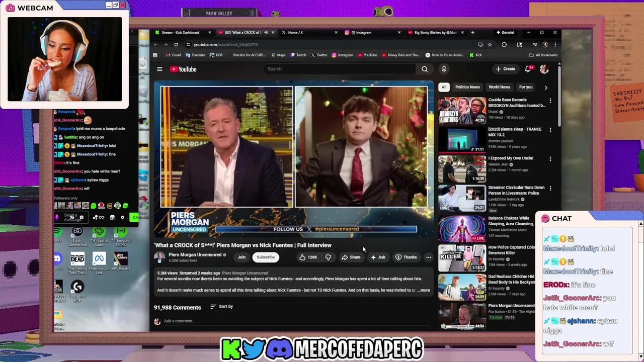
Task: Click the Thanks button
Action: pos(407,257)
